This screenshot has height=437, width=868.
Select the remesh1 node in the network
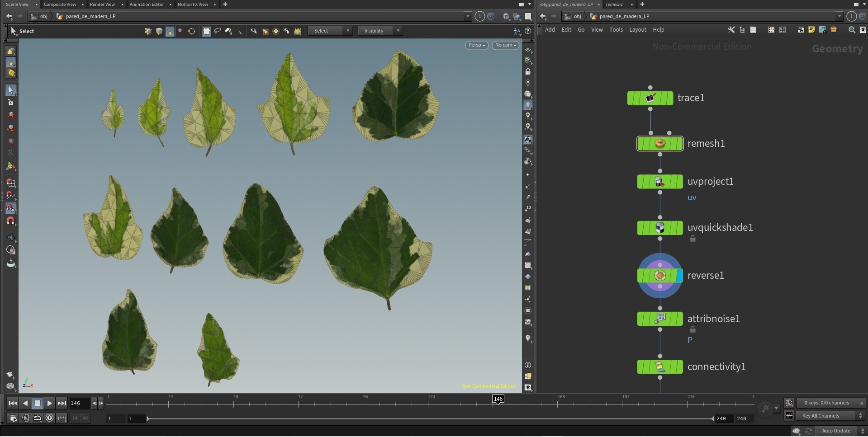(x=659, y=143)
